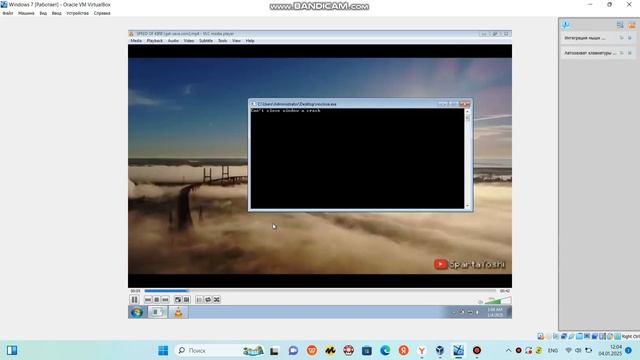The height and width of the screenshot is (360, 640).
Task: Open VirtualBox Manager cube taskbar icon
Action: coord(440,351)
